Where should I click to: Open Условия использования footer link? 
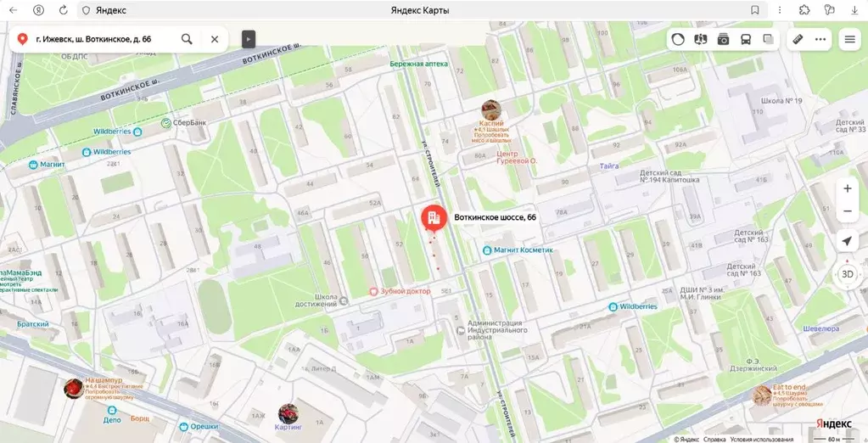point(762,439)
